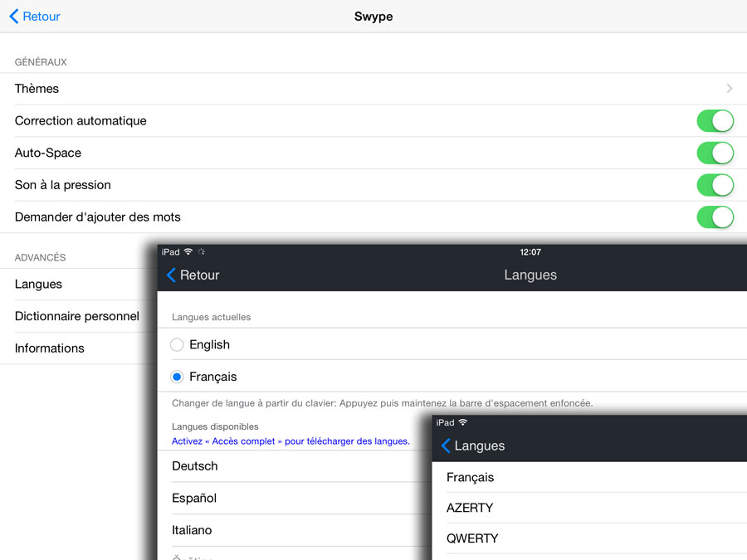Click the 'Changer de langue à partir du clavier' hint

coord(382,403)
